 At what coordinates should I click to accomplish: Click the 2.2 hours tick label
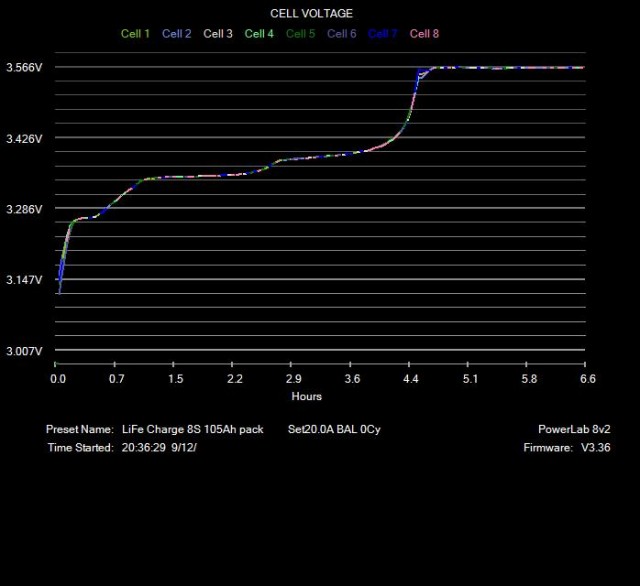click(x=235, y=380)
